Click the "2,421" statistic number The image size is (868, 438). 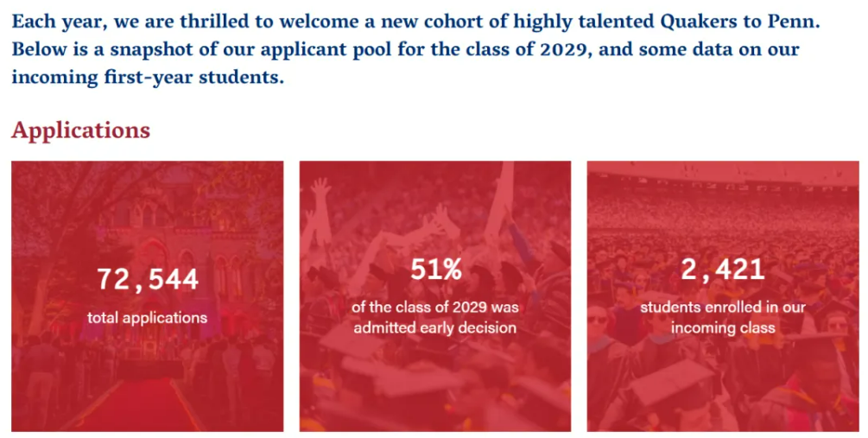(723, 270)
